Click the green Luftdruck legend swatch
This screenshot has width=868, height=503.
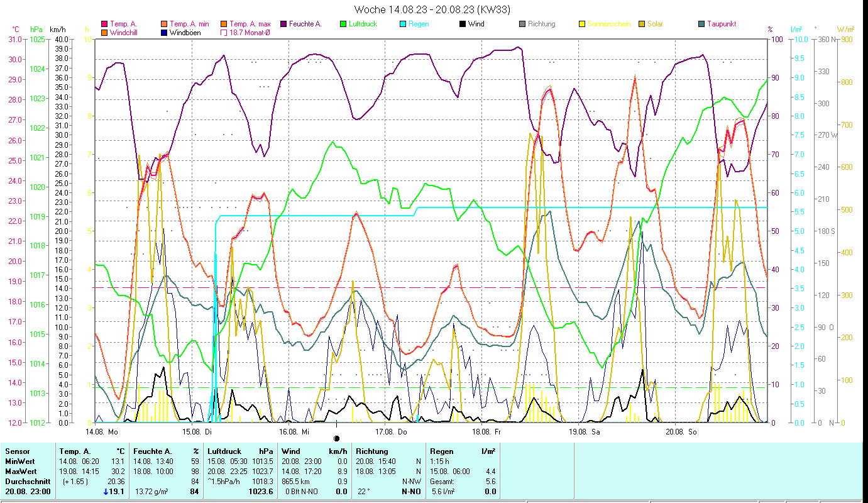(x=343, y=25)
